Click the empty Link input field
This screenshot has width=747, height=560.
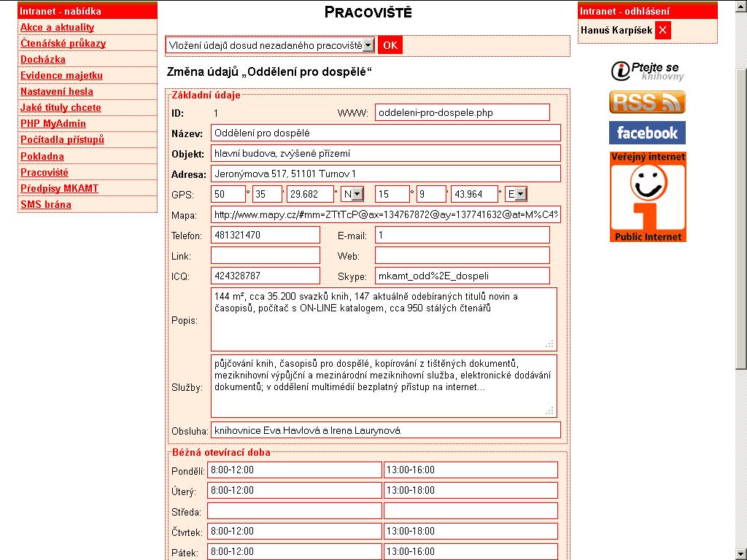click(266, 255)
